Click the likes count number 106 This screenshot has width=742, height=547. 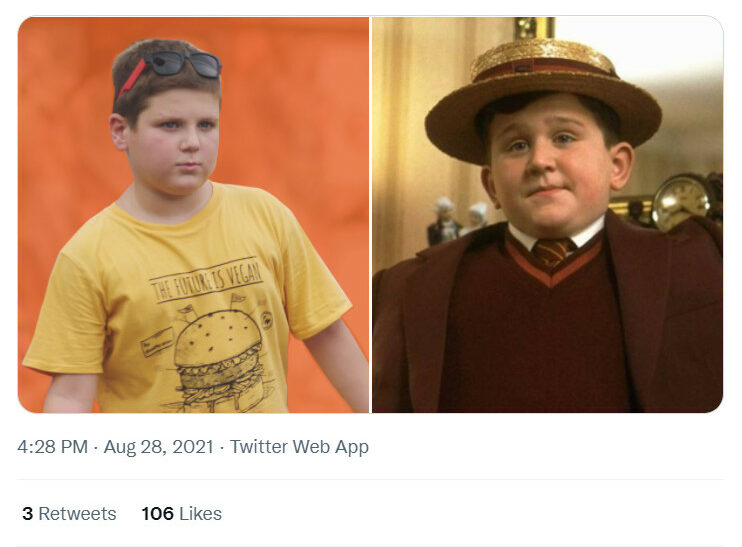click(x=158, y=514)
